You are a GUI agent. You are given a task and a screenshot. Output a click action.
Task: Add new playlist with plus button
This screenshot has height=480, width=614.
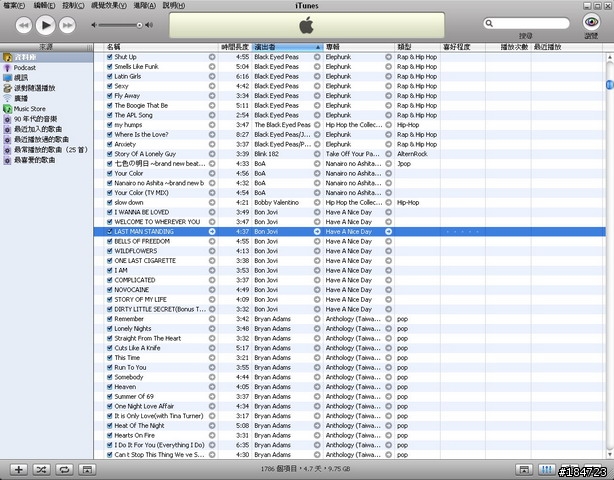tap(18, 469)
